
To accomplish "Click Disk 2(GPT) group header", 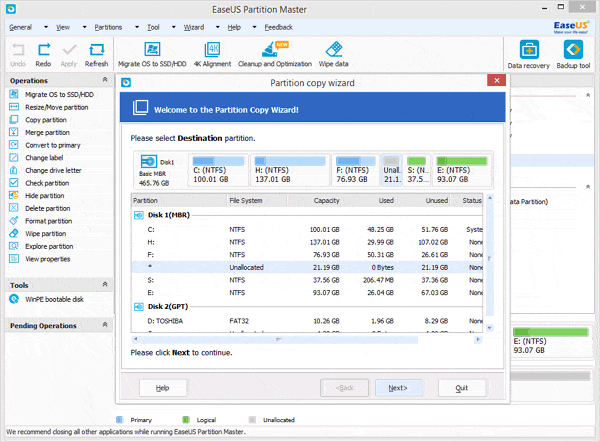I will click(168, 307).
